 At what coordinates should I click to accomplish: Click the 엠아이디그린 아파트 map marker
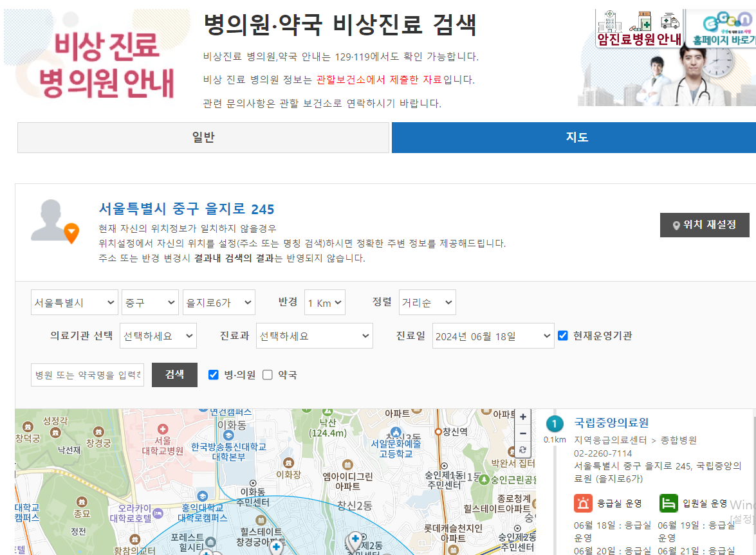pos(347,465)
